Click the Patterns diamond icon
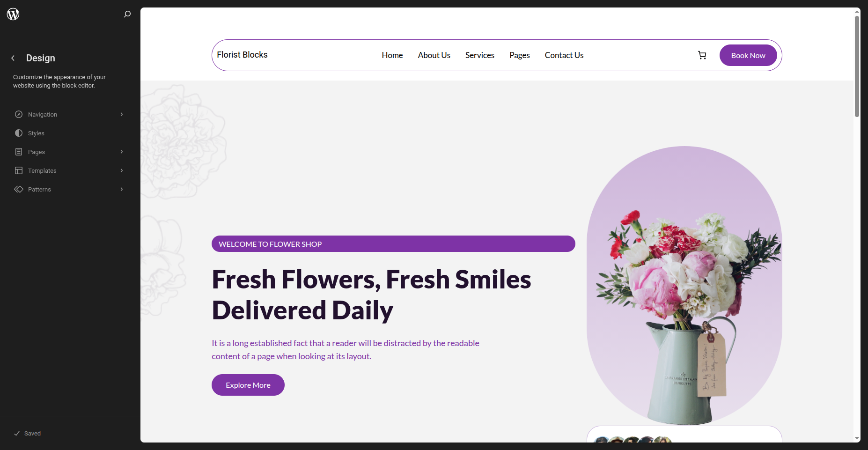Screen dimensions: 868x450 tap(19, 189)
